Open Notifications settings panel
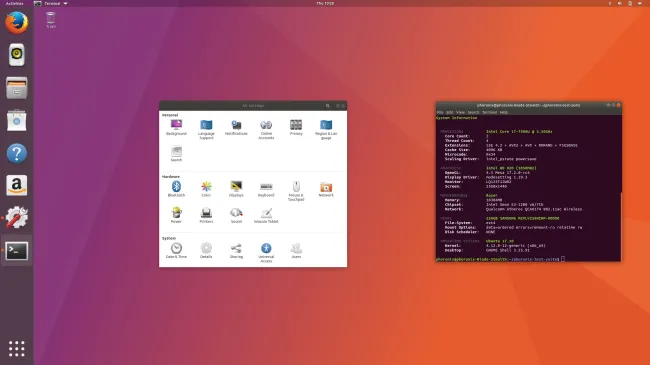The width and height of the screenshot is (650, 365). click(x=236, y=127)
